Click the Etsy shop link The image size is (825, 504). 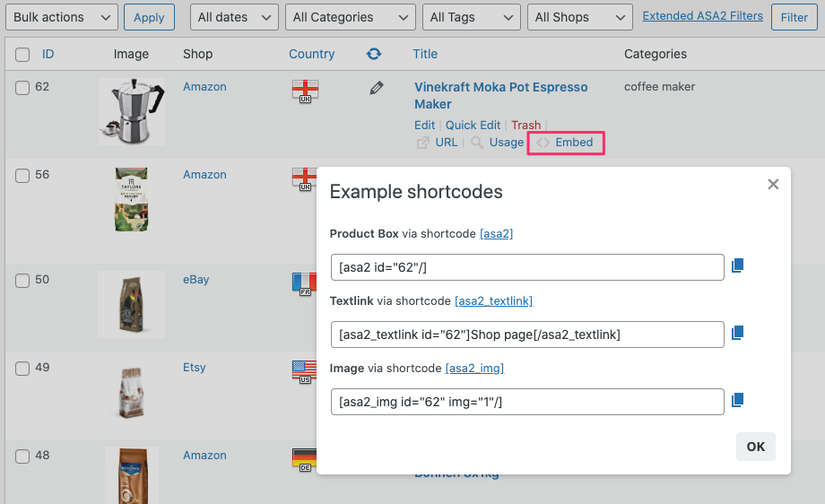(x=195, y=367)
